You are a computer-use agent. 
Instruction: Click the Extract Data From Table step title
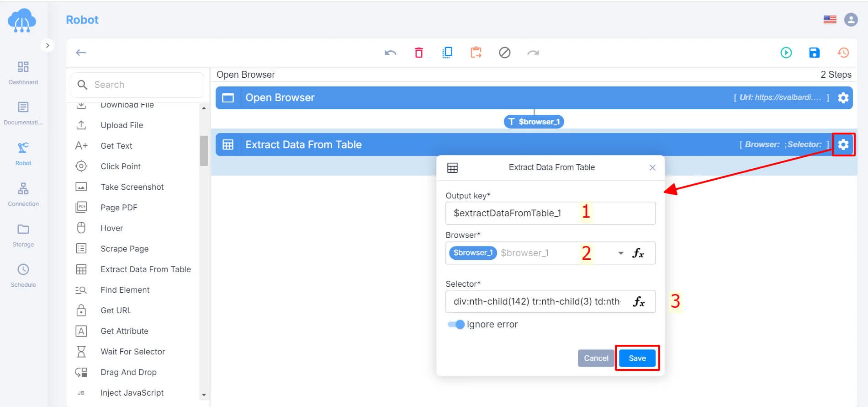point(303,145)
